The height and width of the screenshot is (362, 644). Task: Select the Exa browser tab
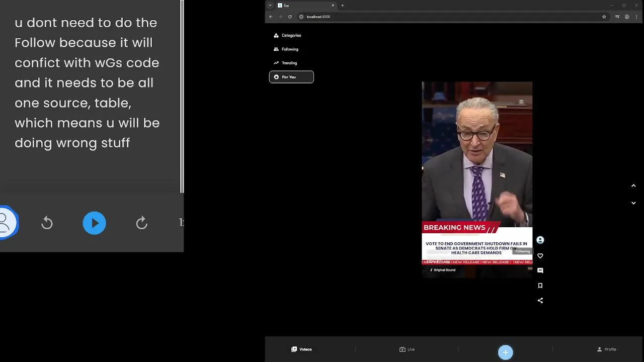click(306, 6)
